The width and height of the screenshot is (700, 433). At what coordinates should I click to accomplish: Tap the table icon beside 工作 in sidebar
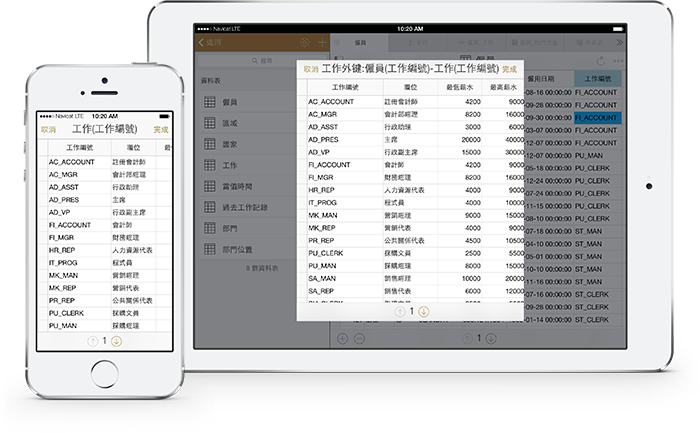[x=210, y=165]
